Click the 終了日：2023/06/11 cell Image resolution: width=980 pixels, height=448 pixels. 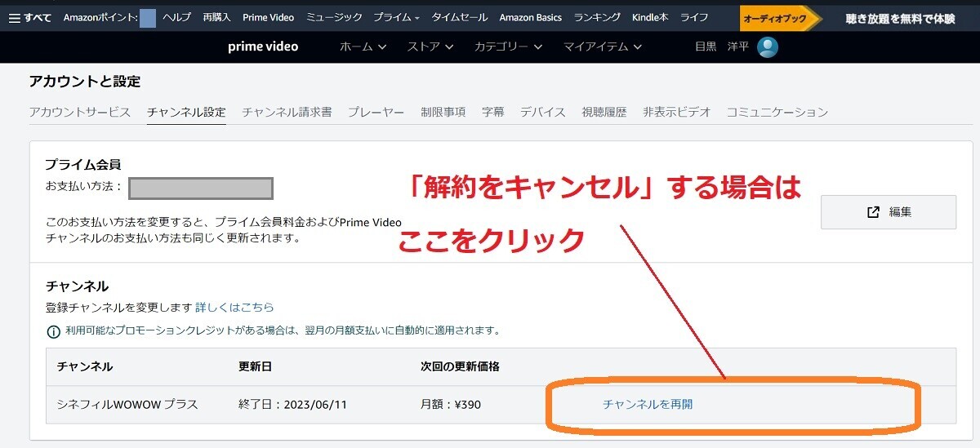[x=293, y=405]
